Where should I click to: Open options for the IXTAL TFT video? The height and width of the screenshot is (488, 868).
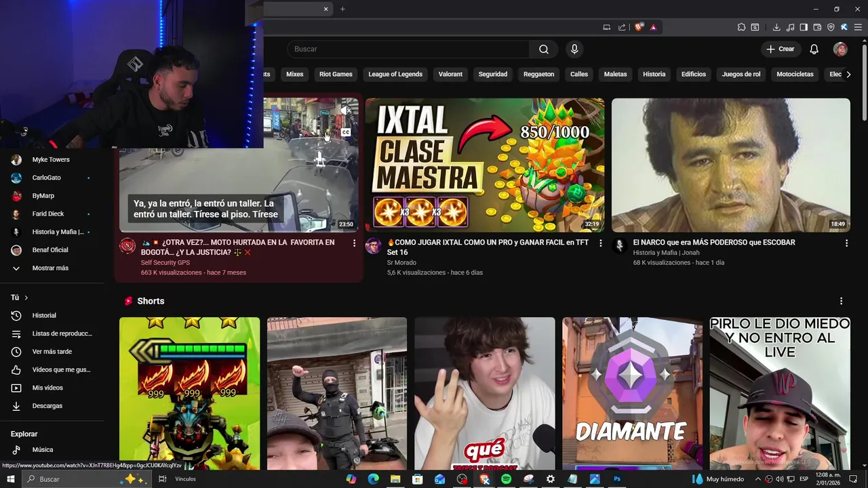tap(600, 243)
